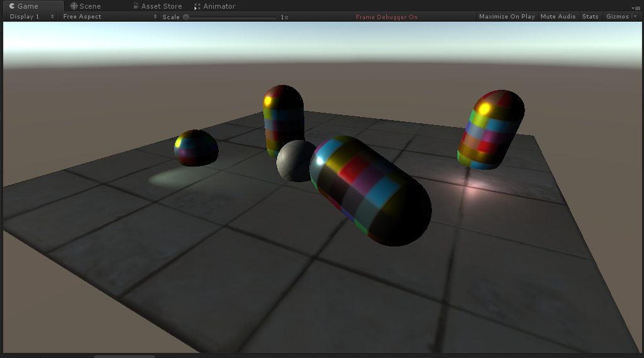Image resolution: width=644 pixels, height=358 pixels.
Task: Click the Scale slider handle
Action: point(186,17)
